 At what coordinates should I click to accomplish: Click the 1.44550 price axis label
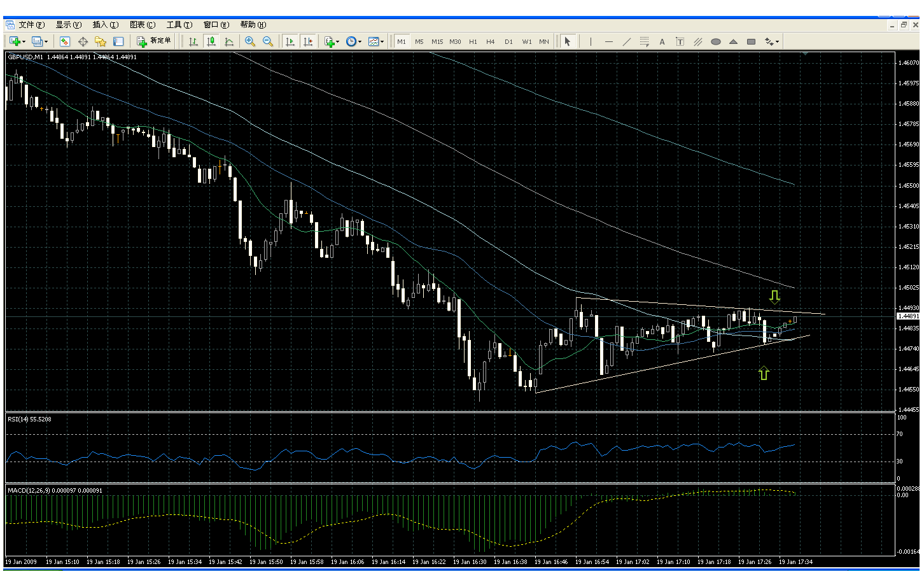(x=908, y=390)
